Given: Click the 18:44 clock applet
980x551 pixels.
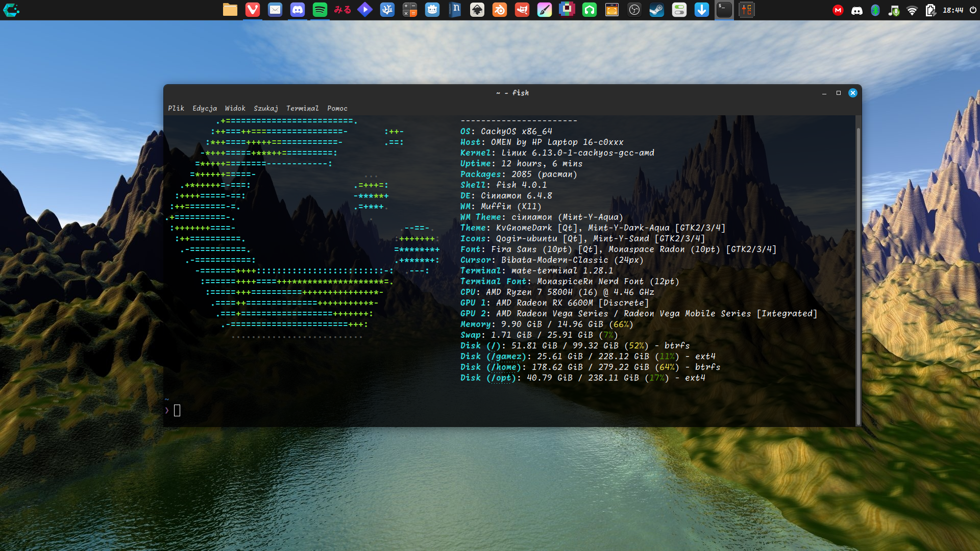Looking at the screenshot, I should click(953, 10).
